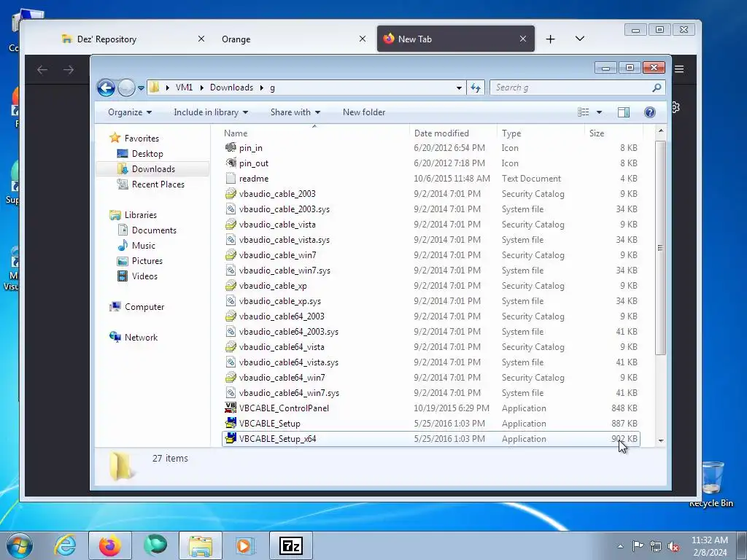The image size is (747, 560).
Task: Select Music library
Action: tap(143, 246)
